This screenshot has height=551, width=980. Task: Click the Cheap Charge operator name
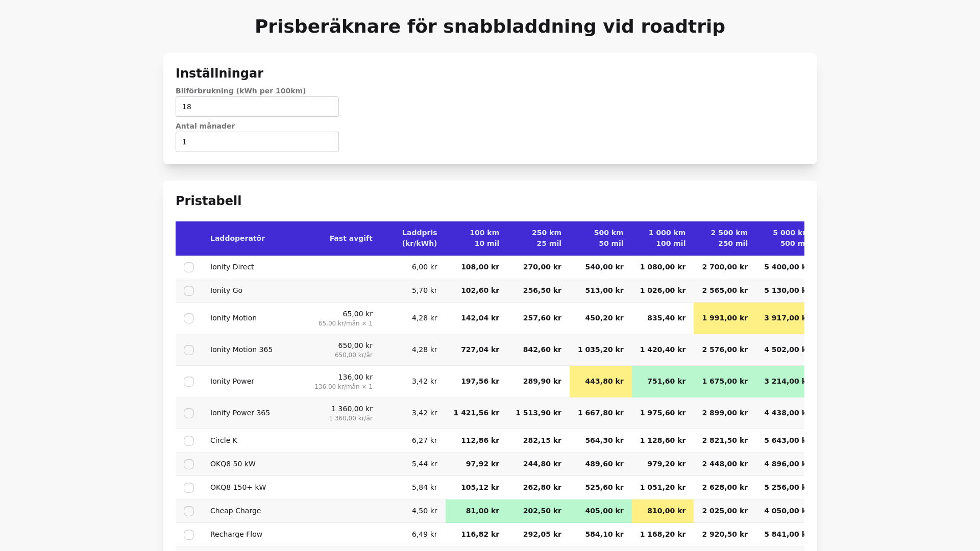pos(235,511)
